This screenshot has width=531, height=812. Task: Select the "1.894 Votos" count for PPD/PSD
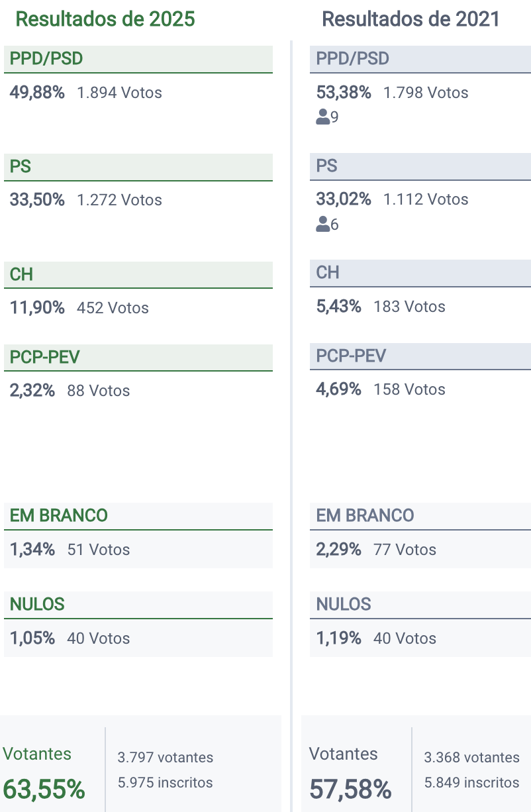(119, 93)
